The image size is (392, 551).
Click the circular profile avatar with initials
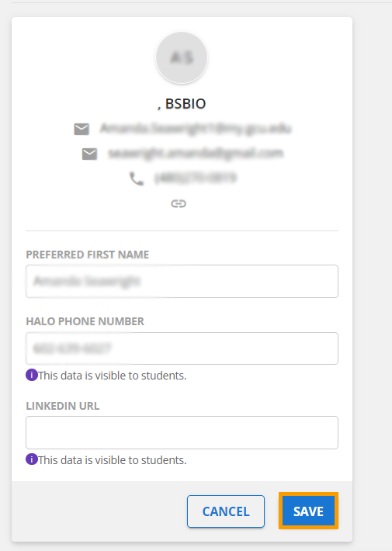(182, 57)
